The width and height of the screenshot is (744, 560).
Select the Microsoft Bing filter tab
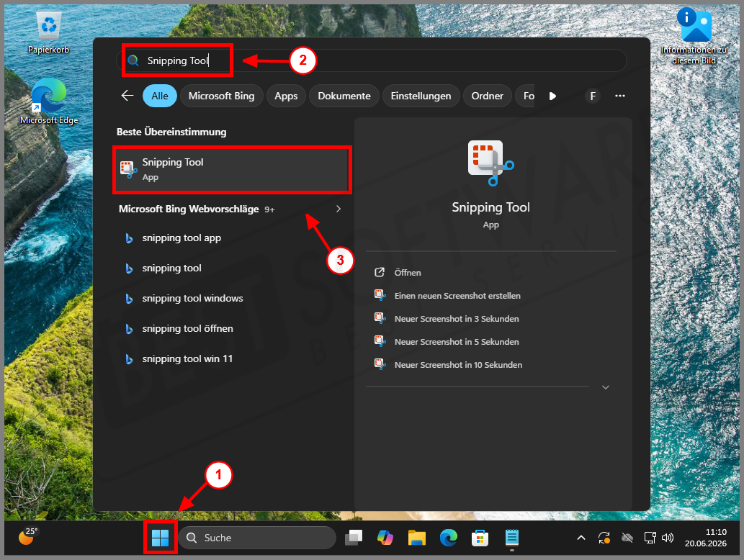pos(222,96)
